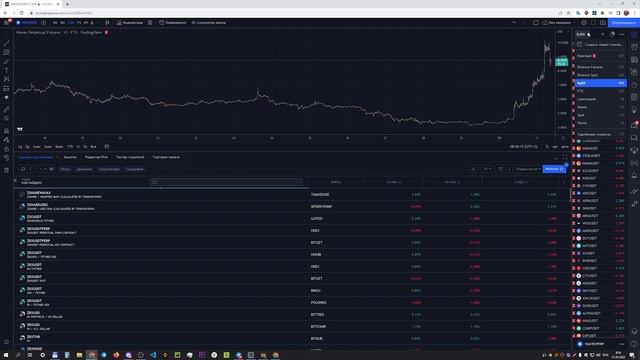Viewport: 640px width, 360px height.
Task: Choose create new list menu entry
Action: coord(600,44)
